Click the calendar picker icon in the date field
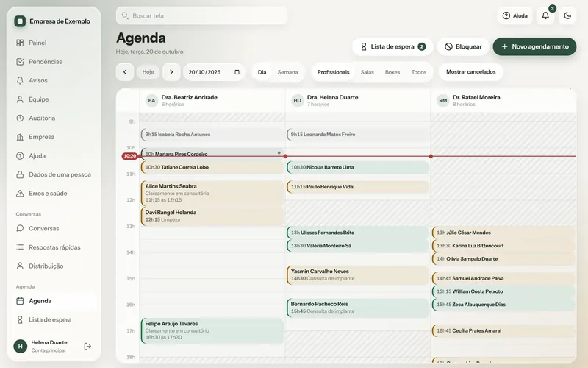This screenshot has height=368, width=588. 237,72
